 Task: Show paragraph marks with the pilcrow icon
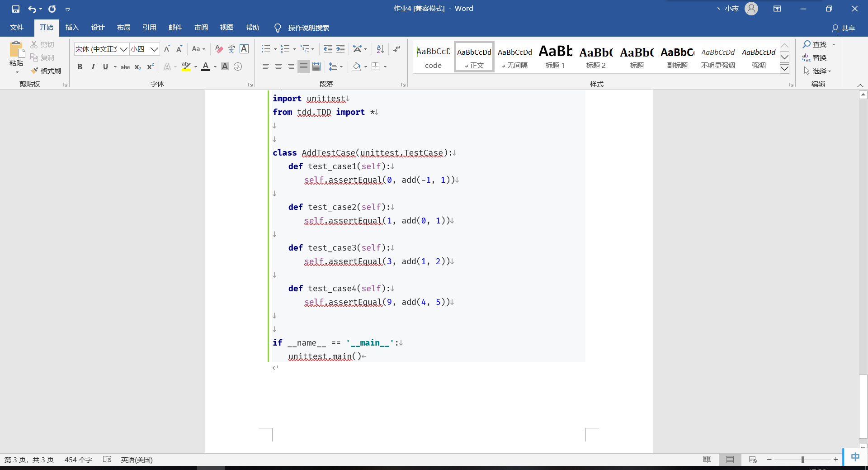(397, 49)
